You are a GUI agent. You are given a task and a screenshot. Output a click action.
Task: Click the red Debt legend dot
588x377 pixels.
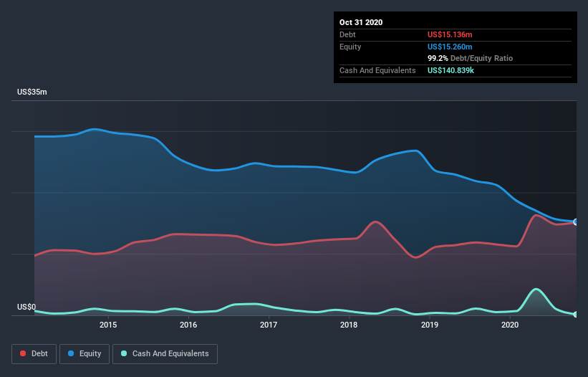click(23, 353)
